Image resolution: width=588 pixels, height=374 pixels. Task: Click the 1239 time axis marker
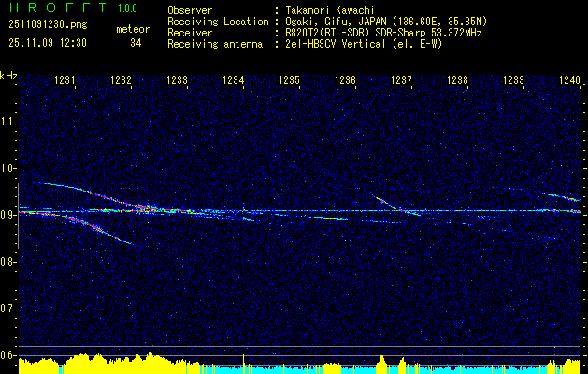click(x=513, y=79)
